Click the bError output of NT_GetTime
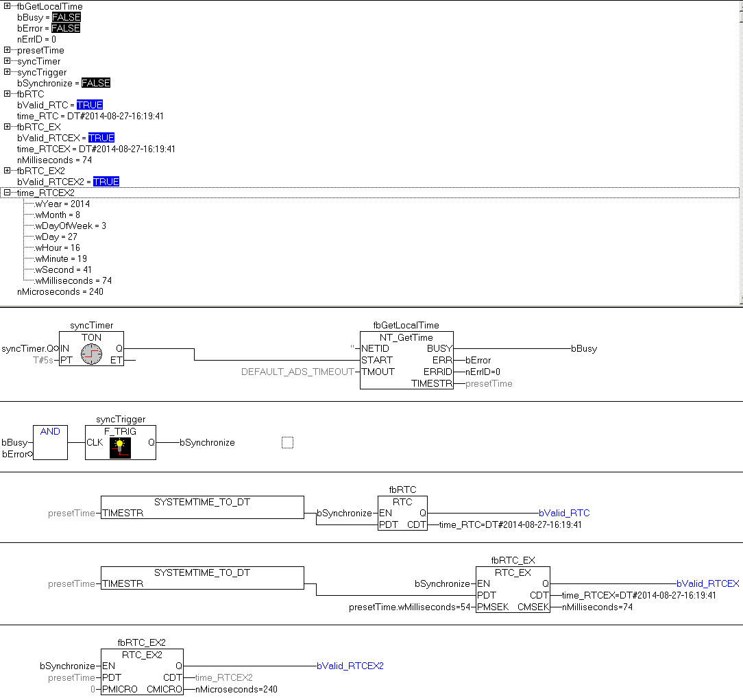Screen dimensions: 743x700 (x=478, y=360)
